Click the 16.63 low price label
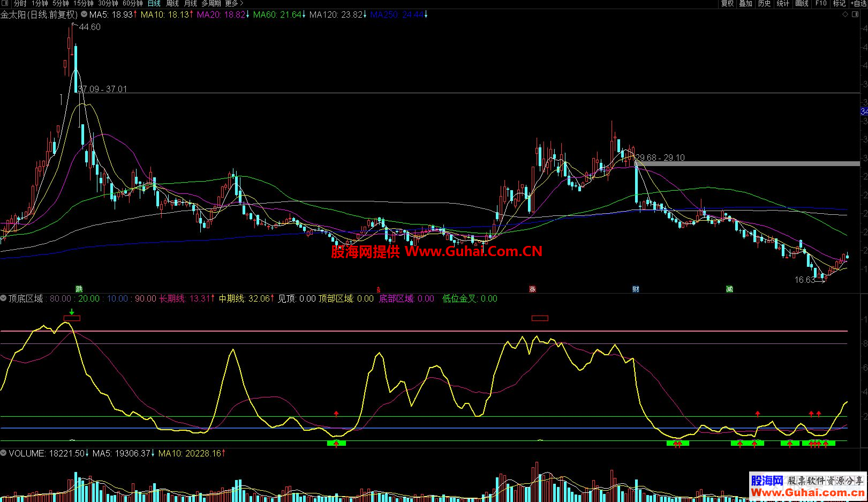868x502 pixels. click(805, 280)
